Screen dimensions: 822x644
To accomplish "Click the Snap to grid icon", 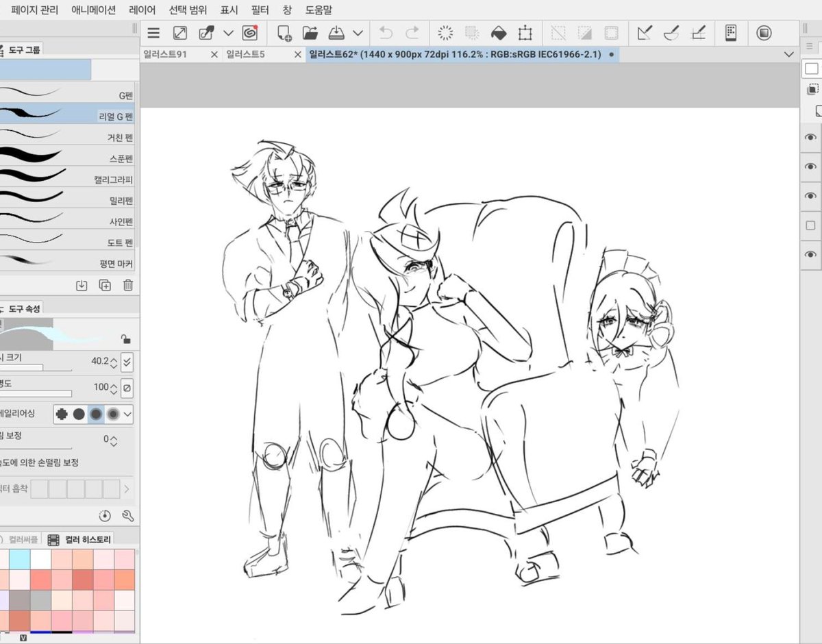I will click(x=698, y=33).
